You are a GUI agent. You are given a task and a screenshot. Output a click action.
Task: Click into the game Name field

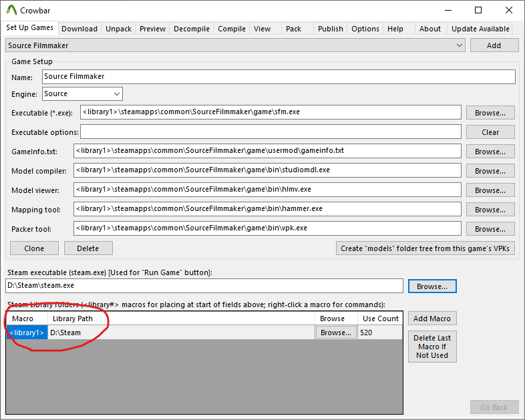(279, 77)
